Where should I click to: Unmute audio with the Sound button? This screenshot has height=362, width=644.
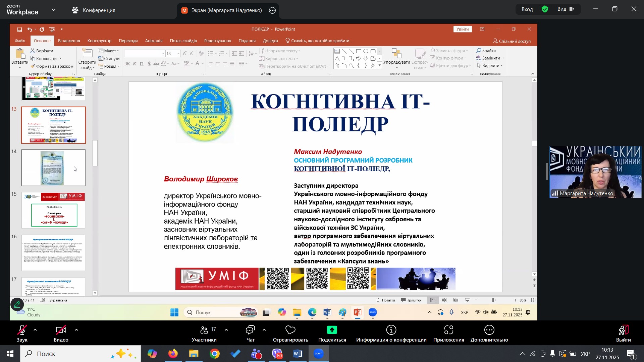[22, 330]
